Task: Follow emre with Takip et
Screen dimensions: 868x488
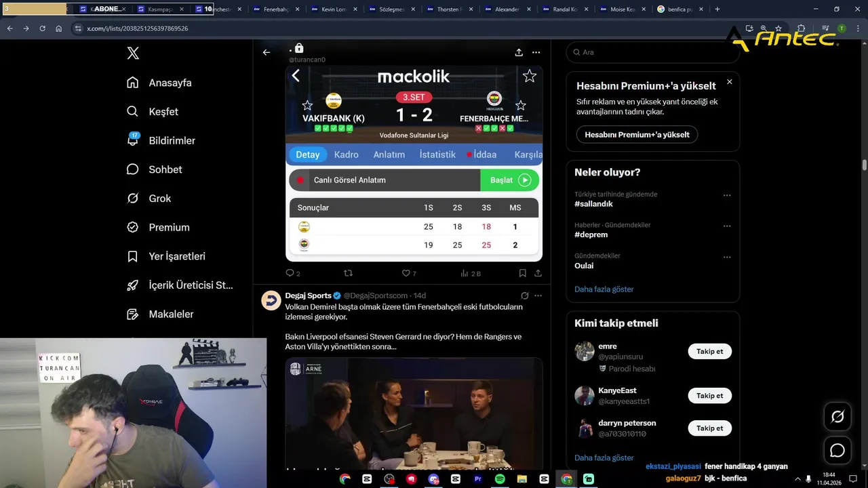Action: coord(709,351)
